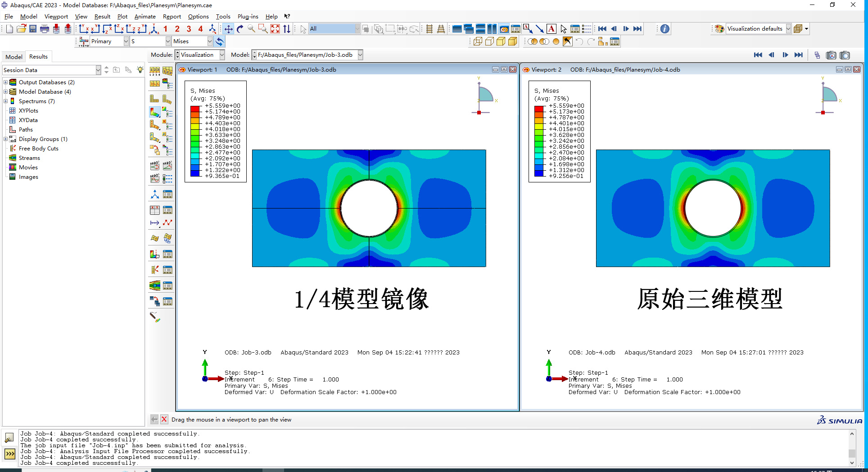Click the Auto-Fit View icon
The height and width of the screenshot is (472, 868).
[275, 29]
